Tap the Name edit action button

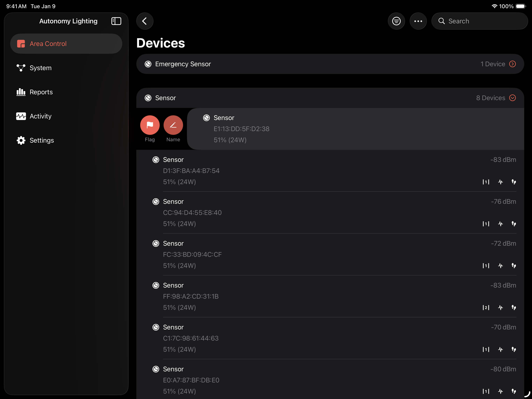[x=173, y=125]
